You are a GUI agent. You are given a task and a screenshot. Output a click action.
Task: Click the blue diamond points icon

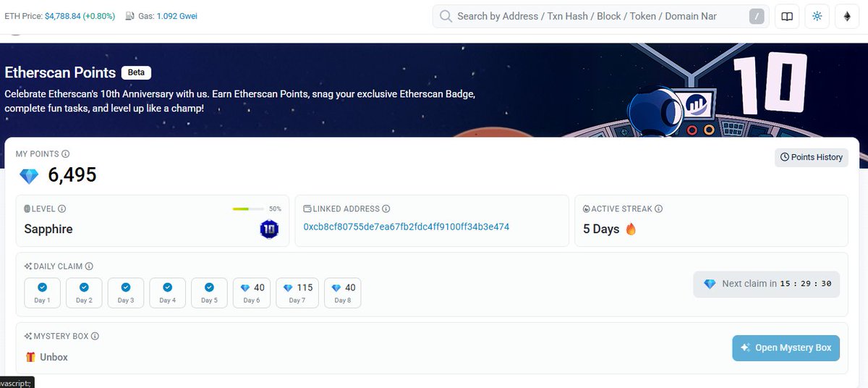[x=29, y=176]
